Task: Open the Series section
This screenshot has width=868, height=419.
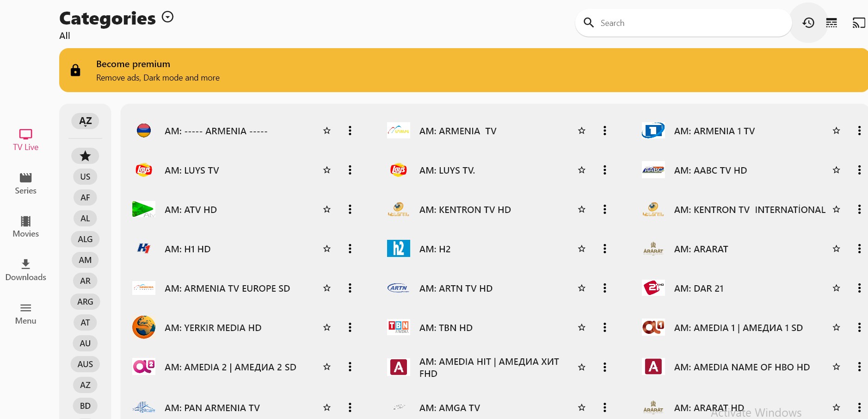Action: pos(26,183)
